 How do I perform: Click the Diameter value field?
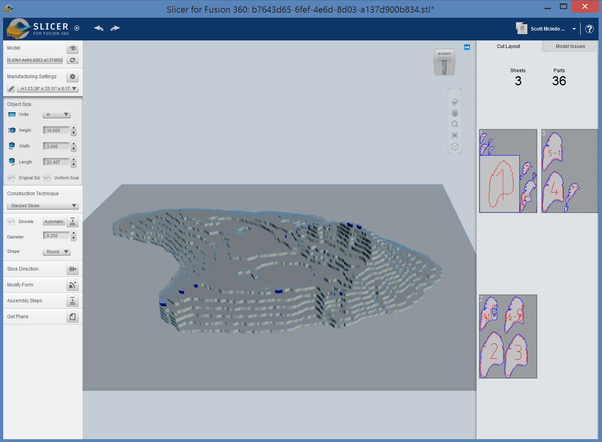click(x=56, y=236)
